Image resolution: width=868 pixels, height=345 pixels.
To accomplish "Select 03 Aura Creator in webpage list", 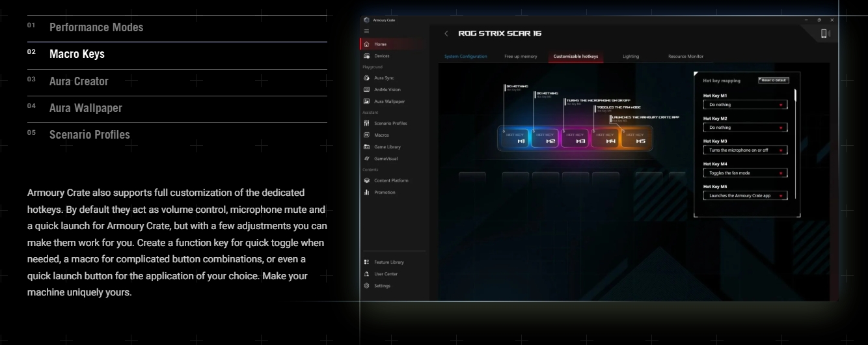I will click(177, 82).
